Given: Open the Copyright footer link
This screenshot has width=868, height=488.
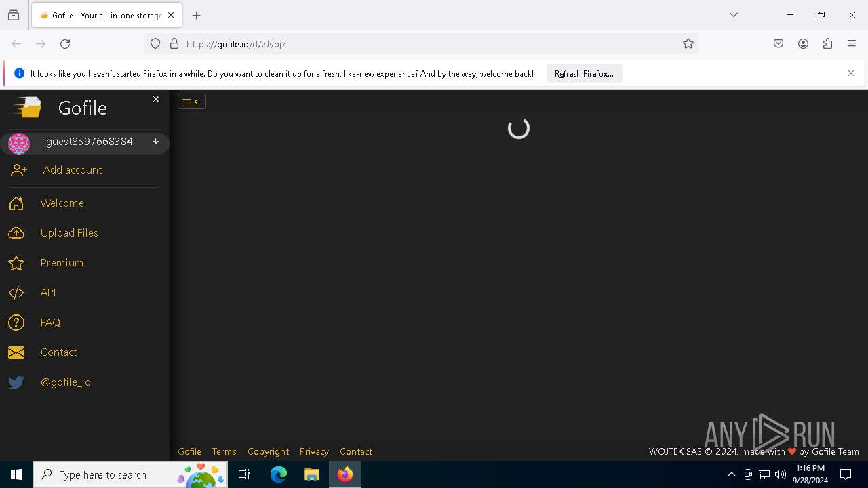Looking at the screenshot, I should [x=268, y=451].
